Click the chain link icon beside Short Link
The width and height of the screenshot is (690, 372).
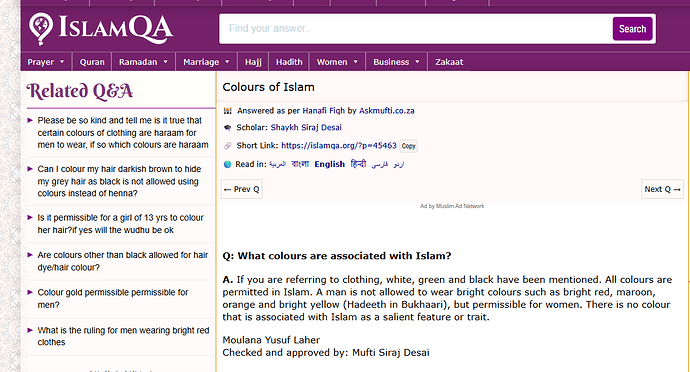(227, 146)
